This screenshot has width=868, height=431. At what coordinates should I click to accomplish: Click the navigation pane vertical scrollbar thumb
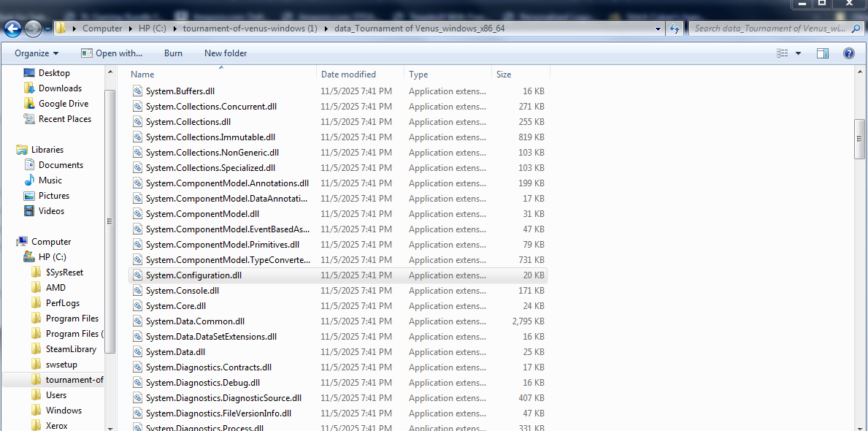(110, 221)
